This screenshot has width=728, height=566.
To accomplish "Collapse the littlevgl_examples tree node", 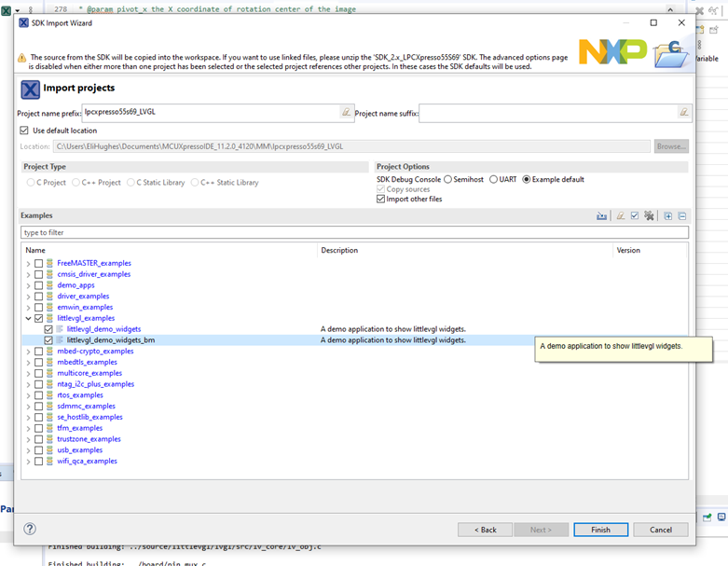I will [x=28, y=318].
